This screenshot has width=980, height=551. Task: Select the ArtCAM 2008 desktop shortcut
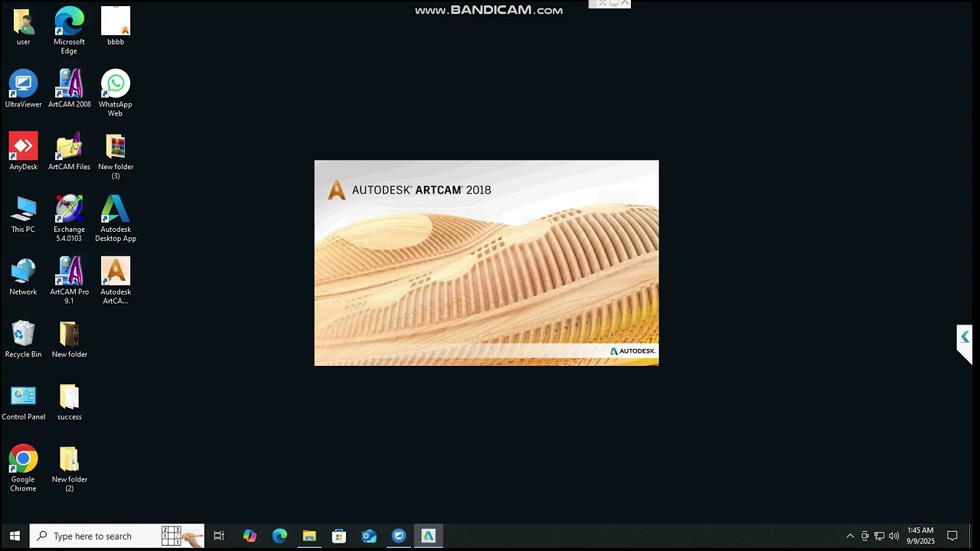click(x=69, y=89)
